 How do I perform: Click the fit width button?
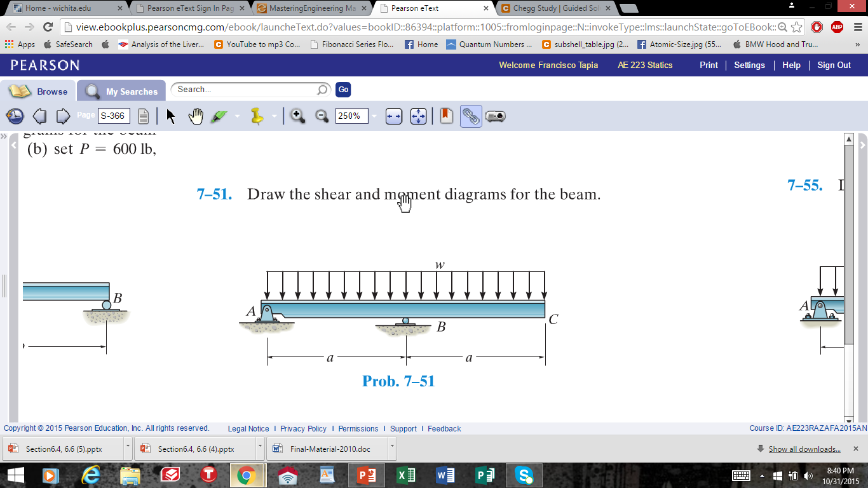[x=394, y=116]
